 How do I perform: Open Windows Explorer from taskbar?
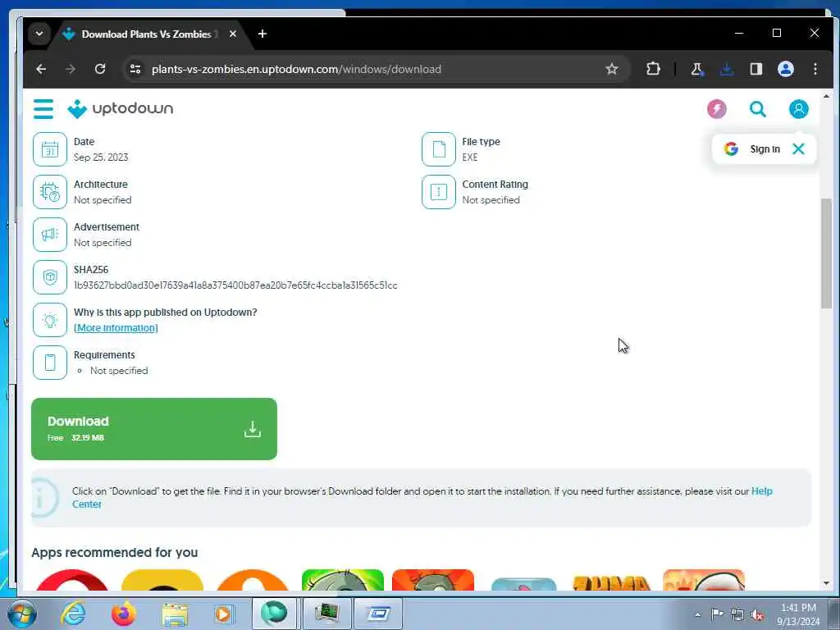[175, 614]
